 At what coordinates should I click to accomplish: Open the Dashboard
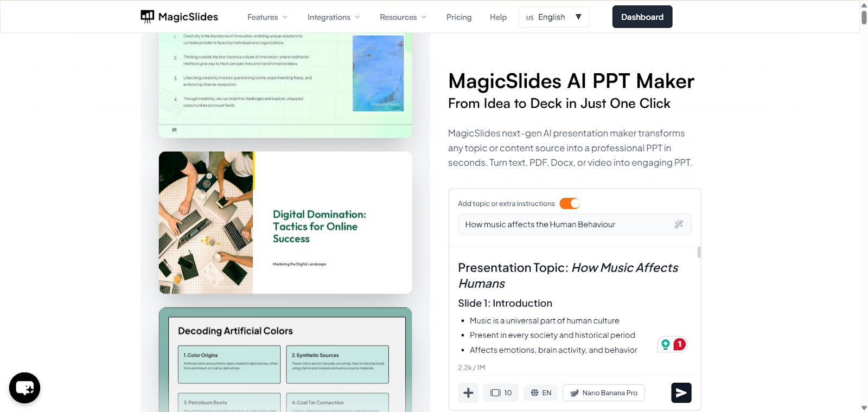[x=642, y=17]
